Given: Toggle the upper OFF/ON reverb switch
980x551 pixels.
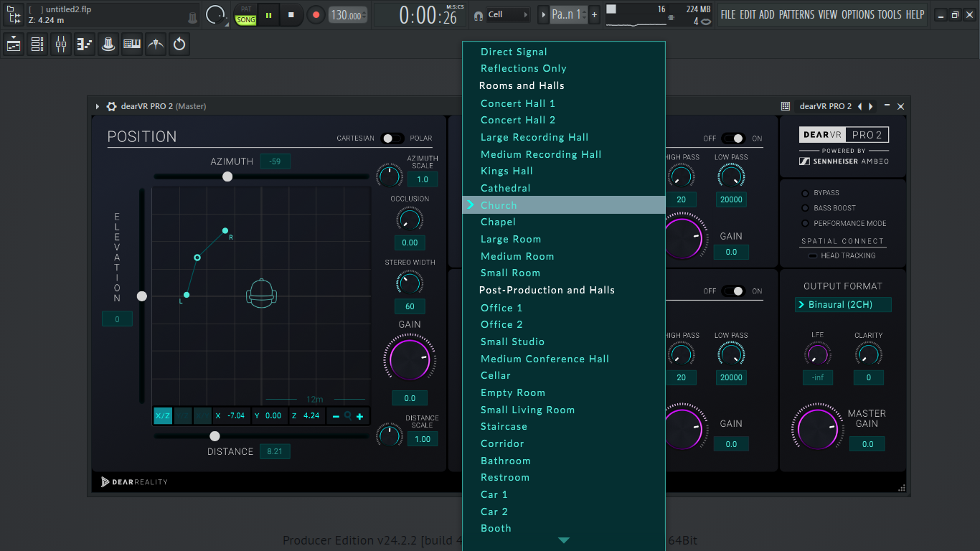Looking at the screenshot, I should point(732,138).
